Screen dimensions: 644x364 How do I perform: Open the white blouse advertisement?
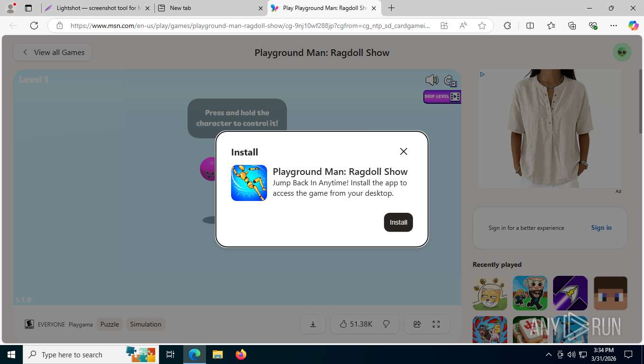click(550, 128)
